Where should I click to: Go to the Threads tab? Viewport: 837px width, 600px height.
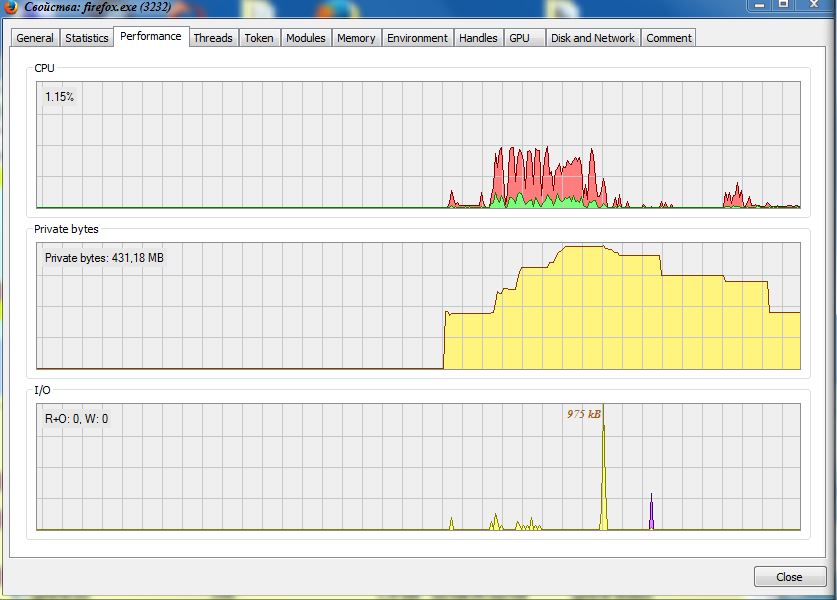click(x=213, y=38)
